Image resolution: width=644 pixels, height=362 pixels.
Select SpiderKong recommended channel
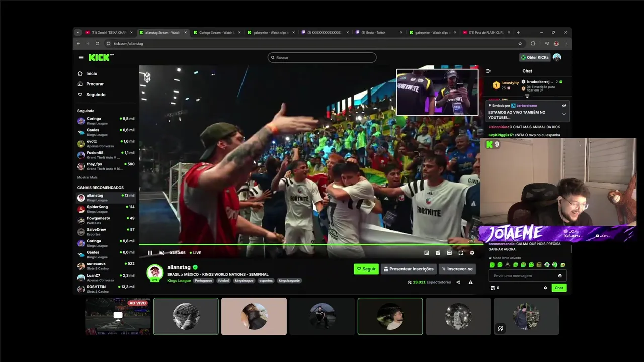pyautogui.click(x=106, y=209)
